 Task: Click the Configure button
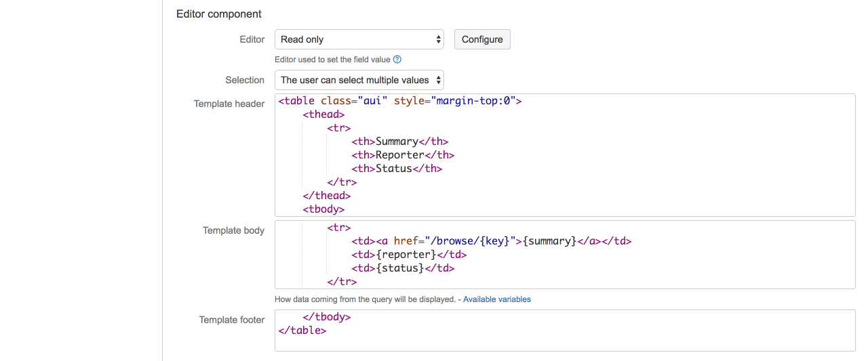tap(482, 39)
